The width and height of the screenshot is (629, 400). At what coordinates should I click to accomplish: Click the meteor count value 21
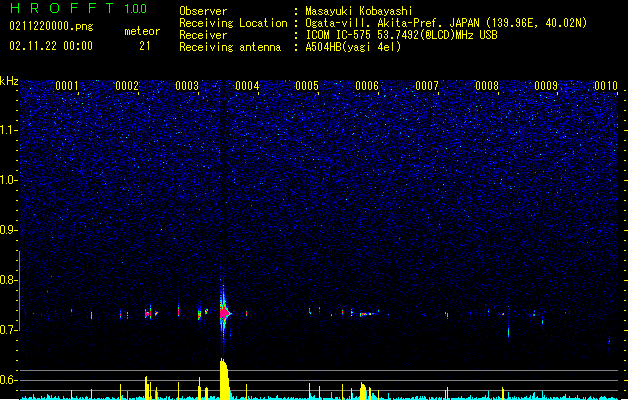coord(145,46)
